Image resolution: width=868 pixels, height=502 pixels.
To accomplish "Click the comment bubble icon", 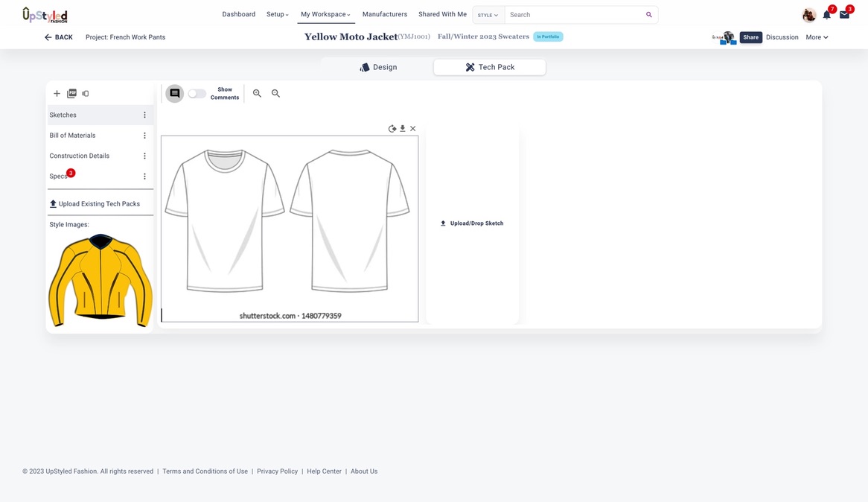I will [175, 94].
